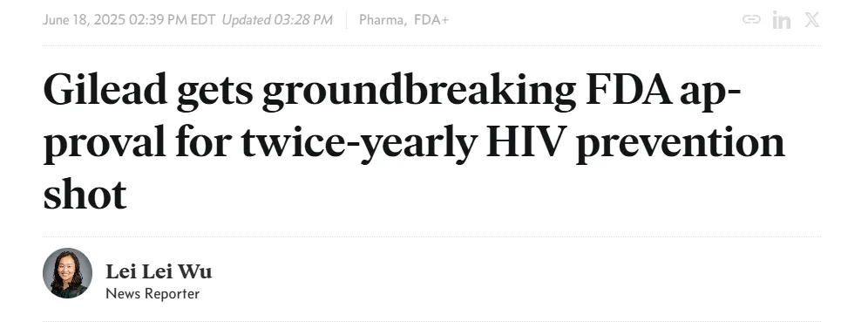Open the FDA+ category link
This screenshot has height=322, width=868.
click(x=431, y=20)
